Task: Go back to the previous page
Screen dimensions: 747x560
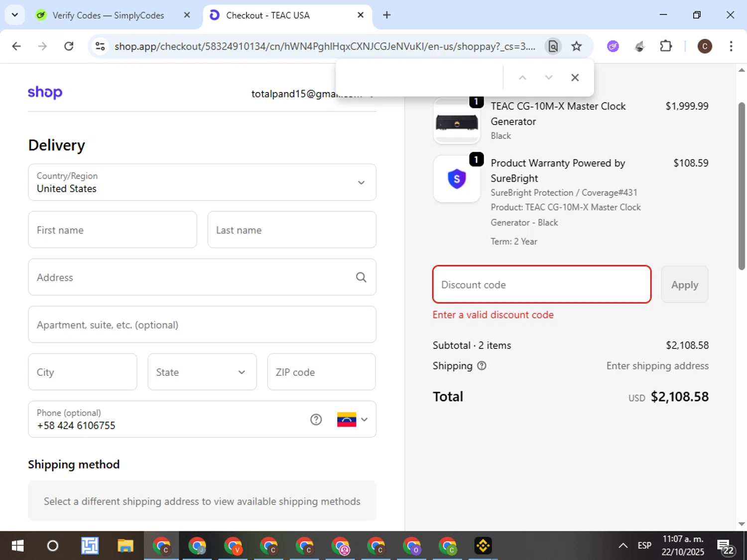Action: [x=16, y=46]
